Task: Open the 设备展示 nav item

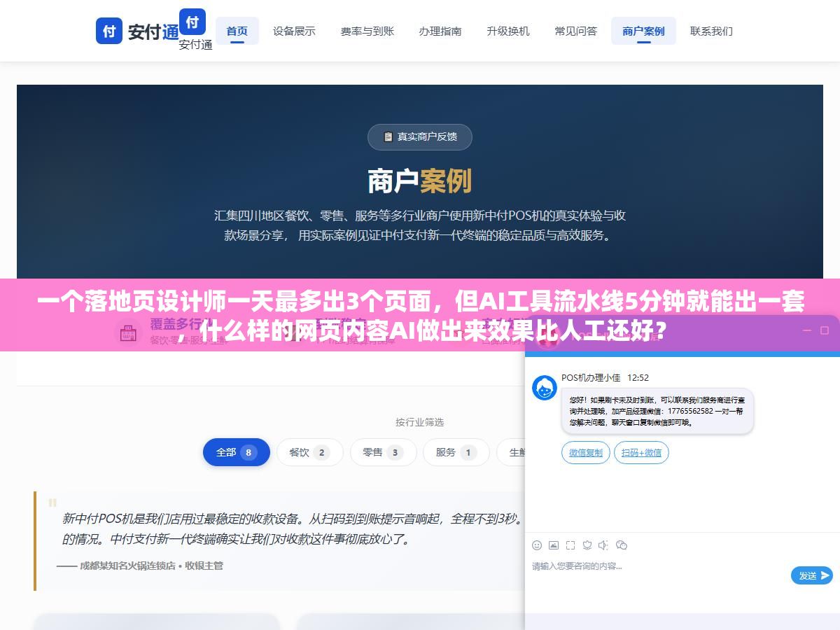Action: click(294, 31)
